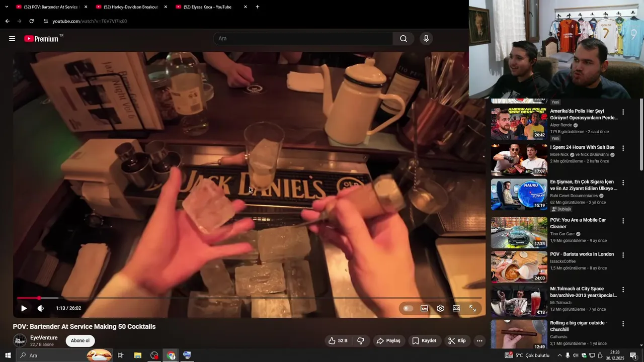The image size is (644, 362).
Task: Open the Alper Rende channel link
Action: [561, 125]
